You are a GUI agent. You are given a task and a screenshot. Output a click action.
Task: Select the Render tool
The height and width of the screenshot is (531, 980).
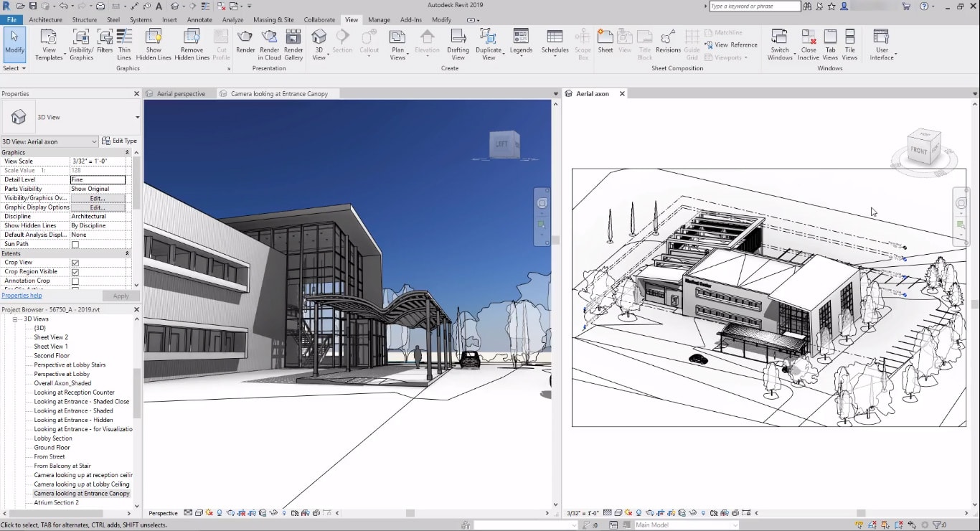pos(245,43)
